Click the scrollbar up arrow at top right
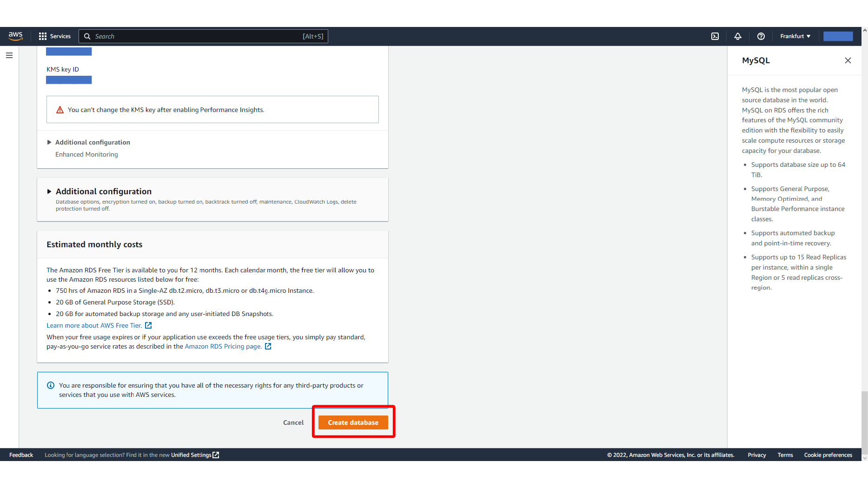 pyautogui.click(x=864, y=30)
